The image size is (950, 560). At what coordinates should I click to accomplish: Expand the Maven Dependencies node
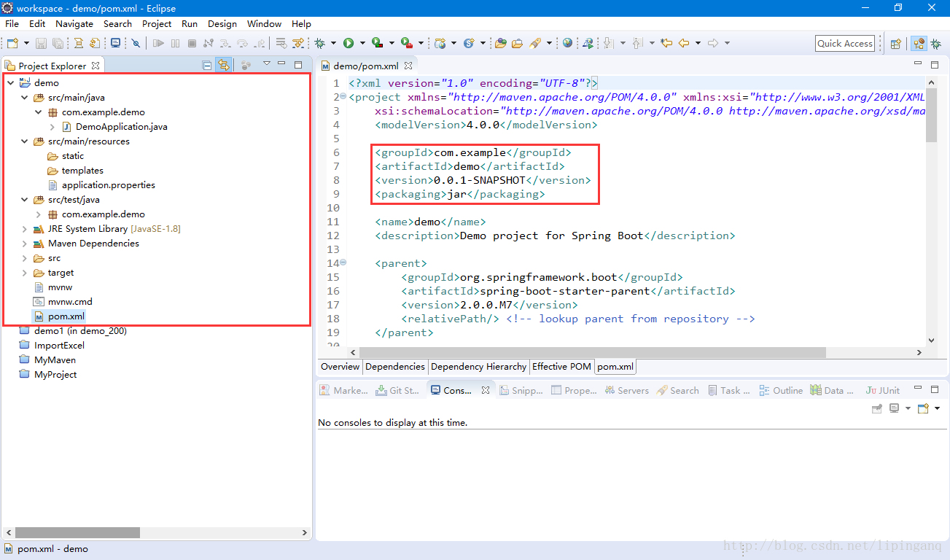click(x=25, y=244)
